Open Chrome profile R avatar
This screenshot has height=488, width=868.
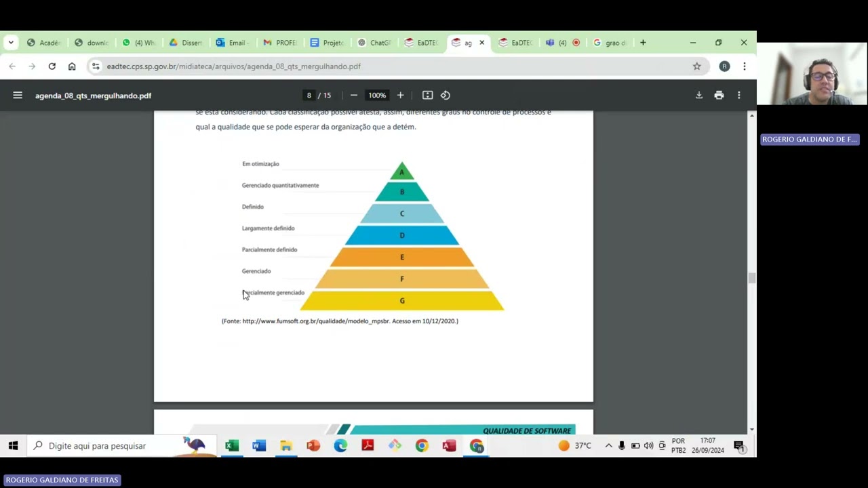(x=724, y=66)
